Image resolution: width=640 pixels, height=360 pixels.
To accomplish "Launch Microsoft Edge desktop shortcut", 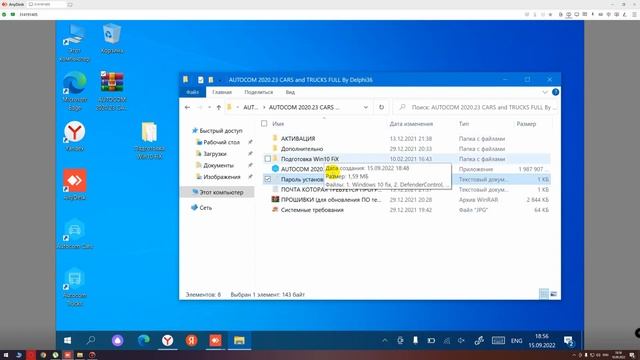I will (75, 91).
